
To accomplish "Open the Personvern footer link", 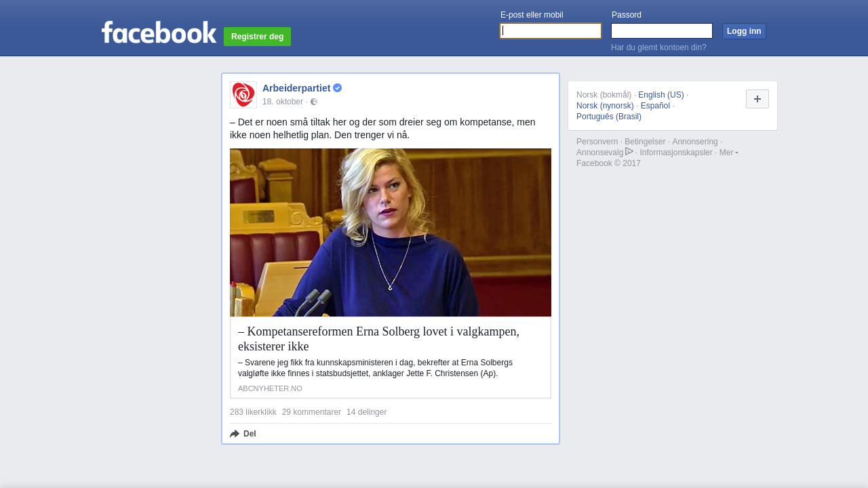I will click(597, 142).
